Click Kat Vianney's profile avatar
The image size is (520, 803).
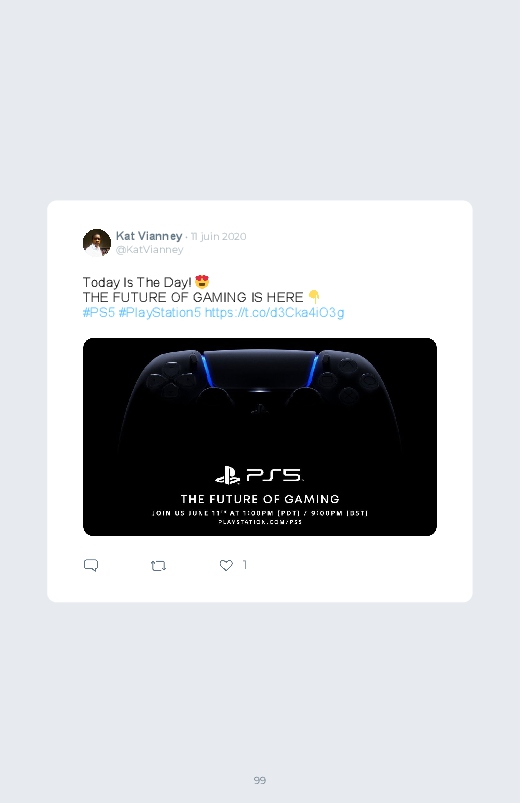pyautogui.click(x=97, y=243)
